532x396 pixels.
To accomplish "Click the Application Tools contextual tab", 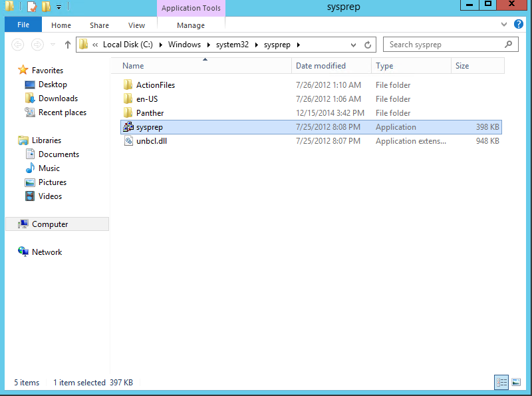I will point(191,8).
